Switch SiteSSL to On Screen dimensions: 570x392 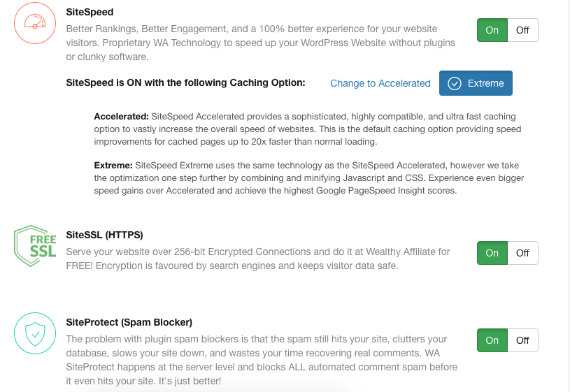pos(492,253)
